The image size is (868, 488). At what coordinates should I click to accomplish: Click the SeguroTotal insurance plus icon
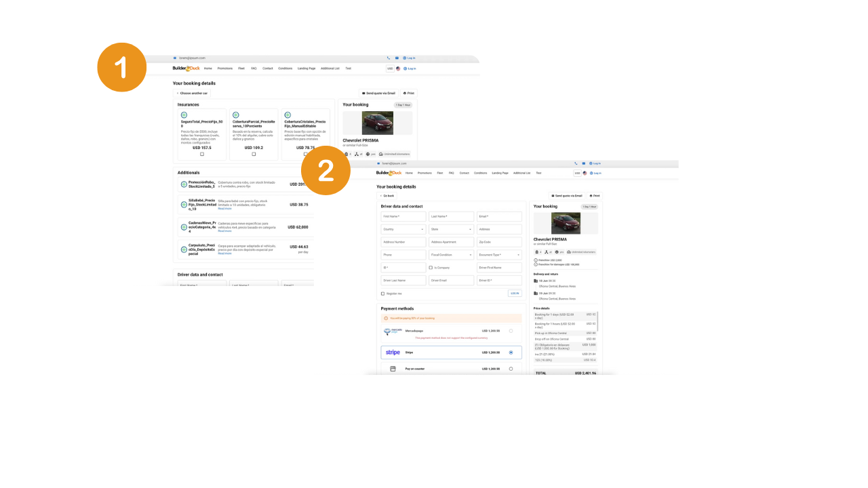(184, 115)
